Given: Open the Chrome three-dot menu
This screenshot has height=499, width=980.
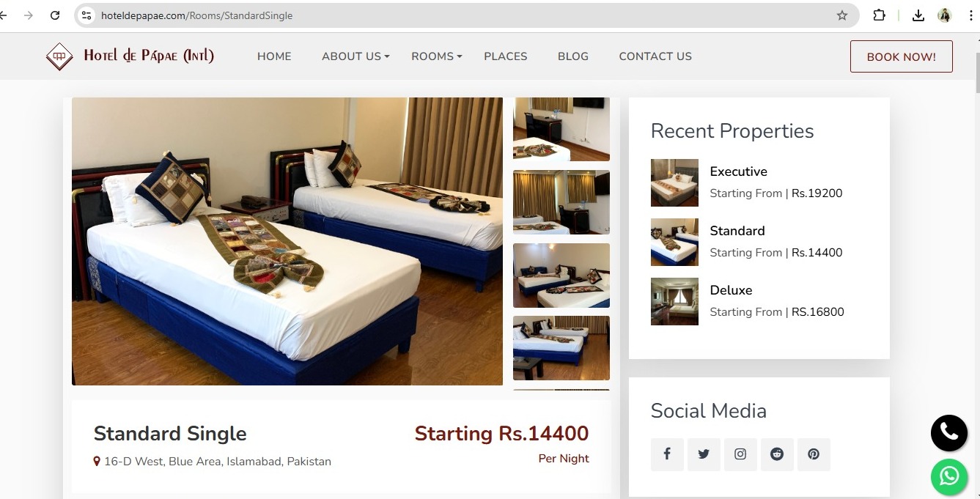Looking at the screenshot, I should click(970, 15).
